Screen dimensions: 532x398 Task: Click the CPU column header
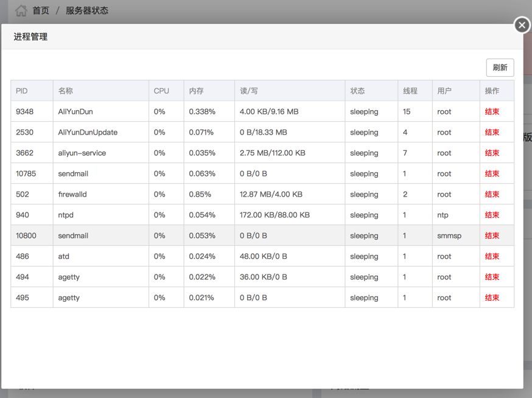[x=161, y=91]
